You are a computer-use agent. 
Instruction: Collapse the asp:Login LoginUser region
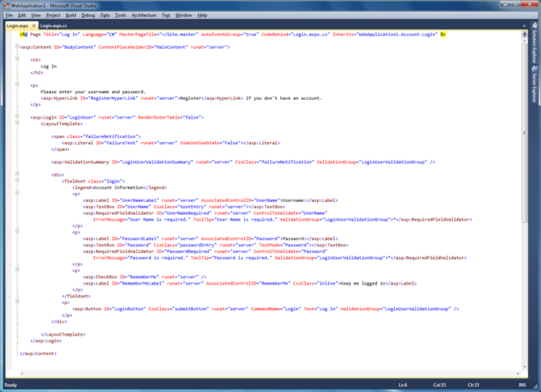click(17, 116)
